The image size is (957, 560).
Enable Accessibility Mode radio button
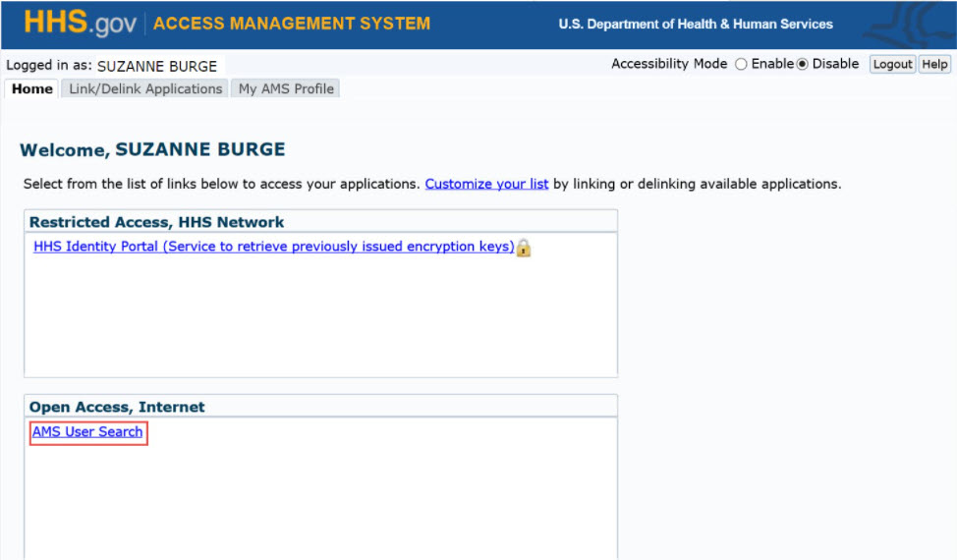(742, 64)
